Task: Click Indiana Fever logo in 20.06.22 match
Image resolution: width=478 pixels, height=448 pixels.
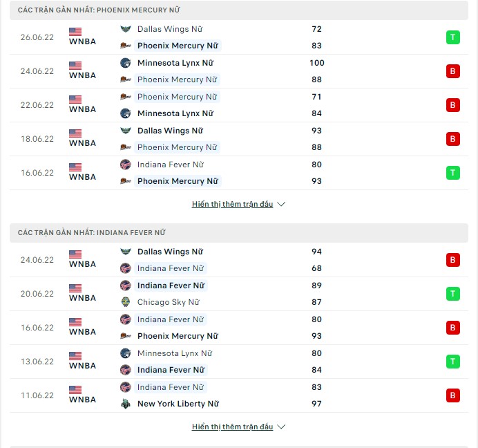Action: coord(125,286)
